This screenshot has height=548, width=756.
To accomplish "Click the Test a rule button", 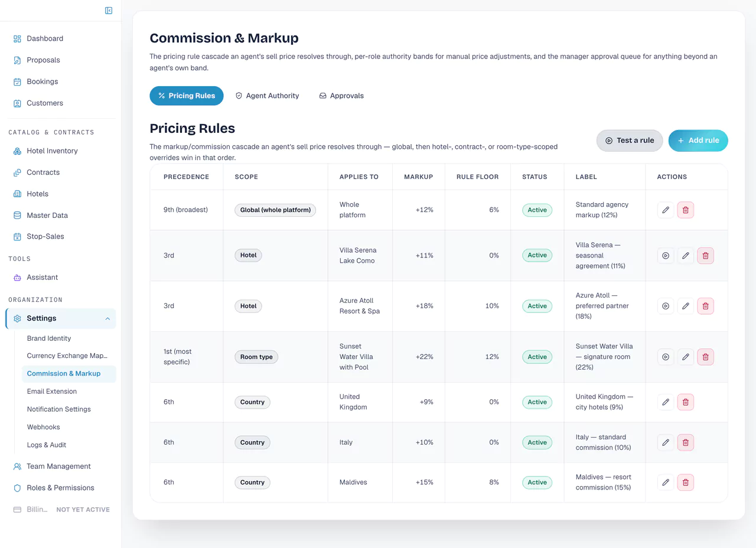I will (630, 141).
